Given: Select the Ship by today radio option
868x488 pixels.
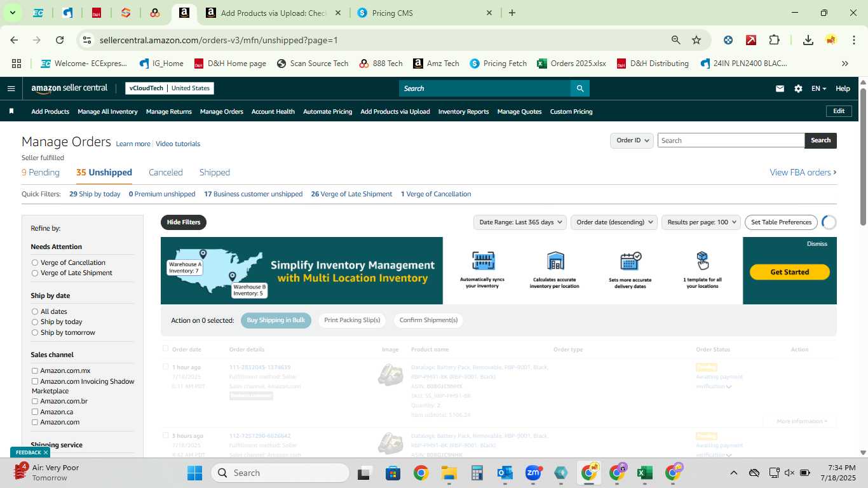Looking at the screenshot, I should (x=35, y=322).
